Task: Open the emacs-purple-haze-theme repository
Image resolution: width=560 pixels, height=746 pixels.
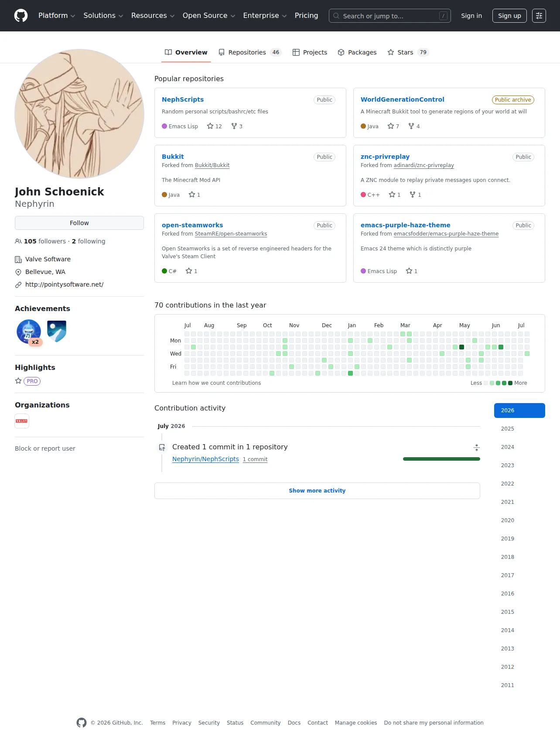Action: pos(406,225)
